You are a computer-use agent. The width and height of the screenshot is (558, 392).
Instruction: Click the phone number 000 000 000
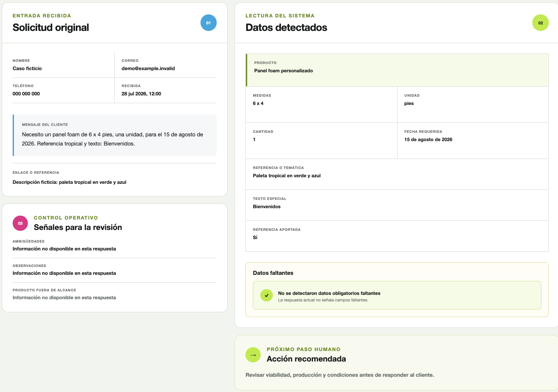26,94
